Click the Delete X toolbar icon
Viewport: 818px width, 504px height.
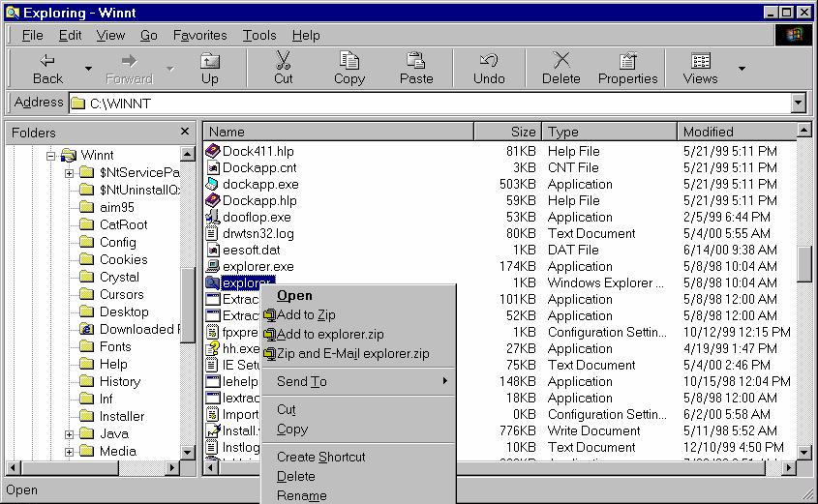(x=561, y=60)
